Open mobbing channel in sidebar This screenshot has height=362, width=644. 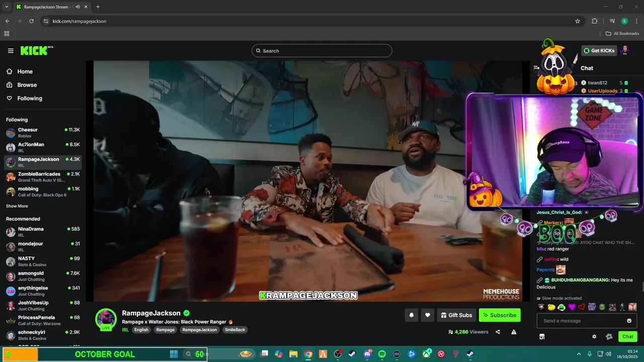(x=43, y=192)
